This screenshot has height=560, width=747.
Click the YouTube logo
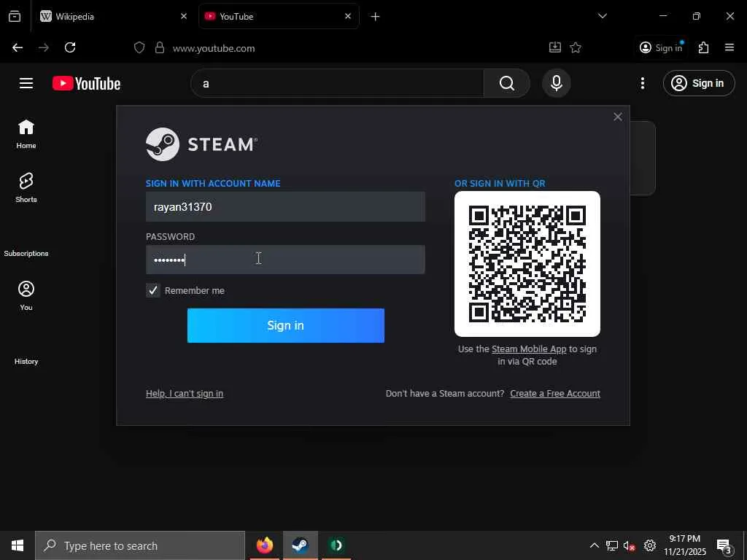pyautogui.click(x=86, y=83)
